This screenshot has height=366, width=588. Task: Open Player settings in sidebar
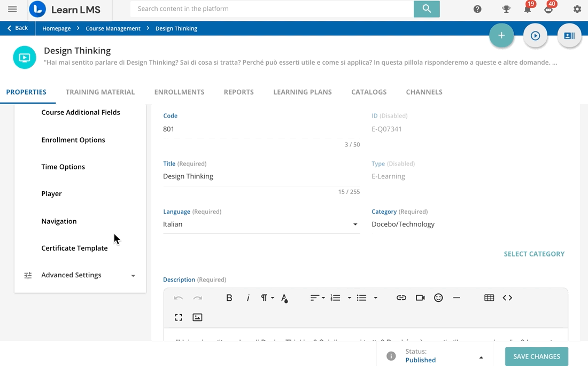point(51,194)
